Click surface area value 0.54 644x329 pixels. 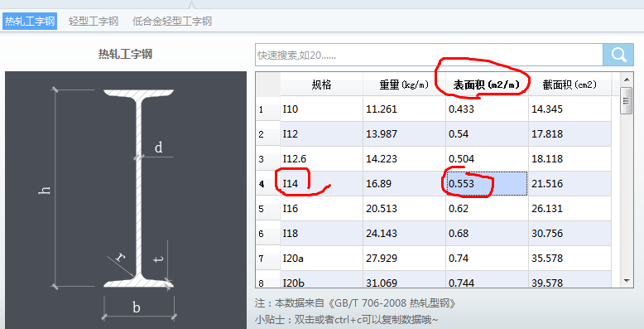[487, 134]
